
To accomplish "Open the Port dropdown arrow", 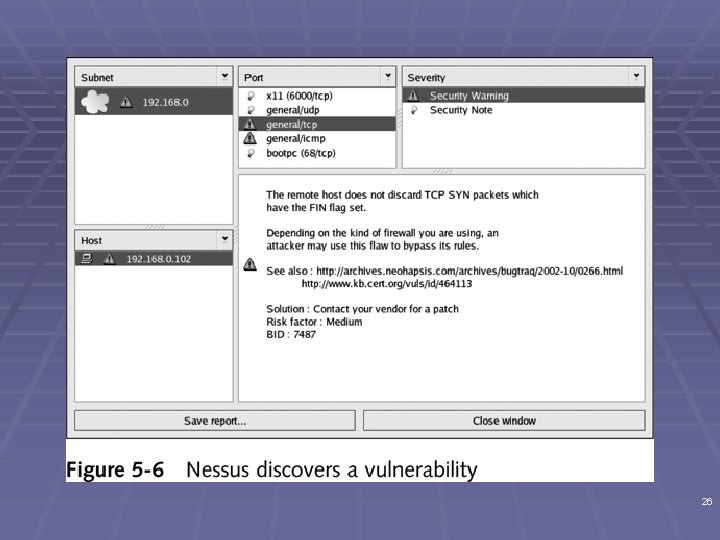I will point(388,76).
